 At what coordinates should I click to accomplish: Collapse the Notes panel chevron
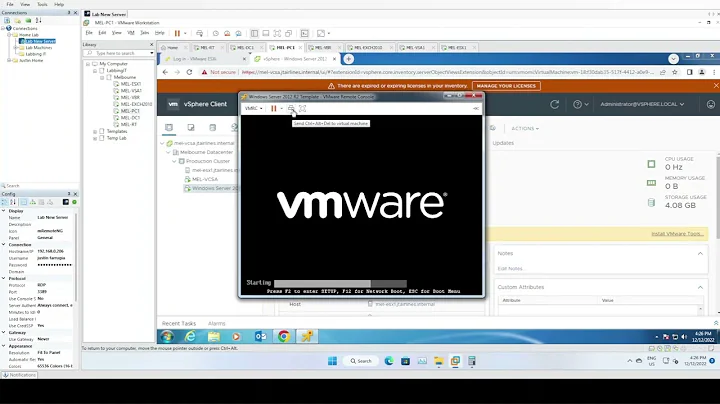click(700, 253)
